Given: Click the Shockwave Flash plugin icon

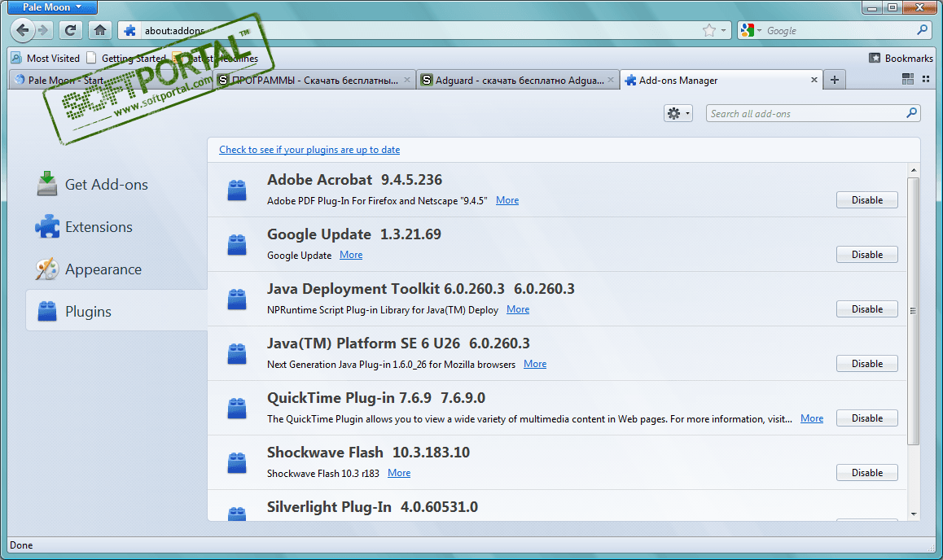Looking at the screenshot, I should pos(237,462).
